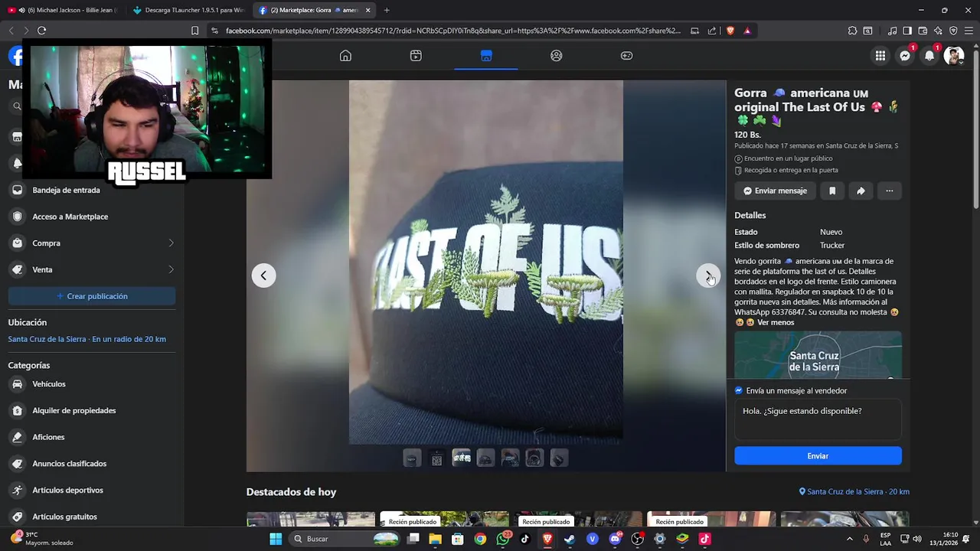Open the browser extensions puzzle icon
Viewport: 980px width, 551px height.
(852, 31)
